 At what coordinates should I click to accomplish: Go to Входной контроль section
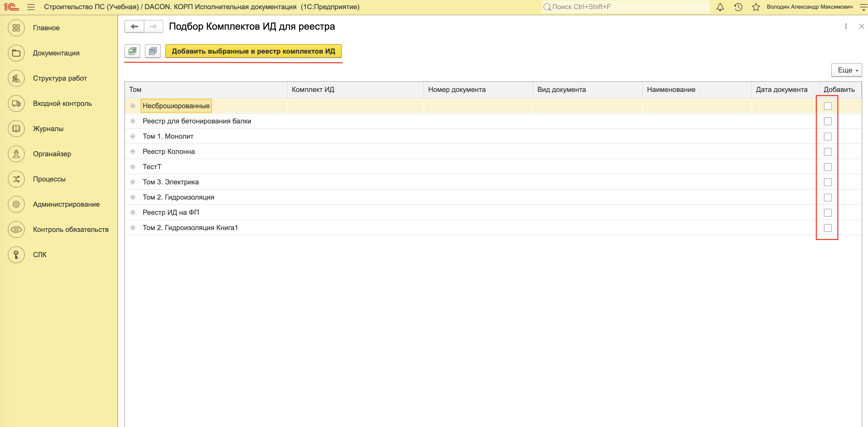click(62, 103)
